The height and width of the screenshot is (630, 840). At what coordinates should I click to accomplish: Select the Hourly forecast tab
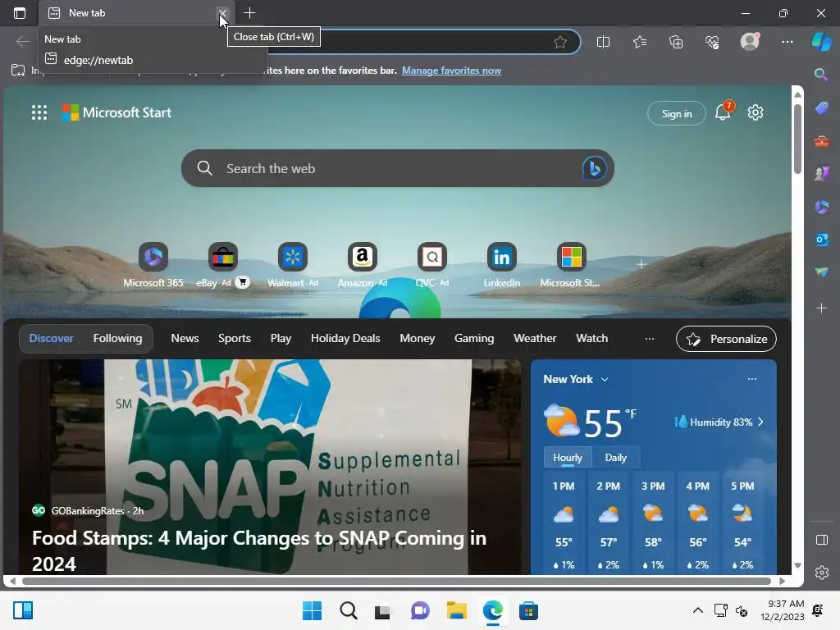[x=568, y=458]
